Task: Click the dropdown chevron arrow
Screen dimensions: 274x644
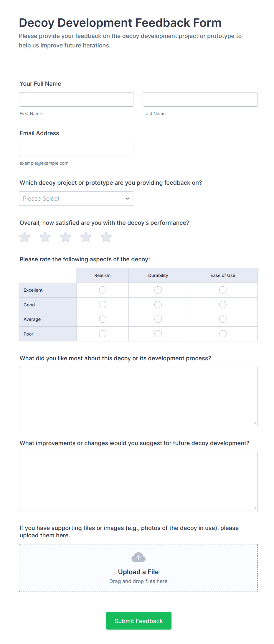Action: [x=127, y=199]
